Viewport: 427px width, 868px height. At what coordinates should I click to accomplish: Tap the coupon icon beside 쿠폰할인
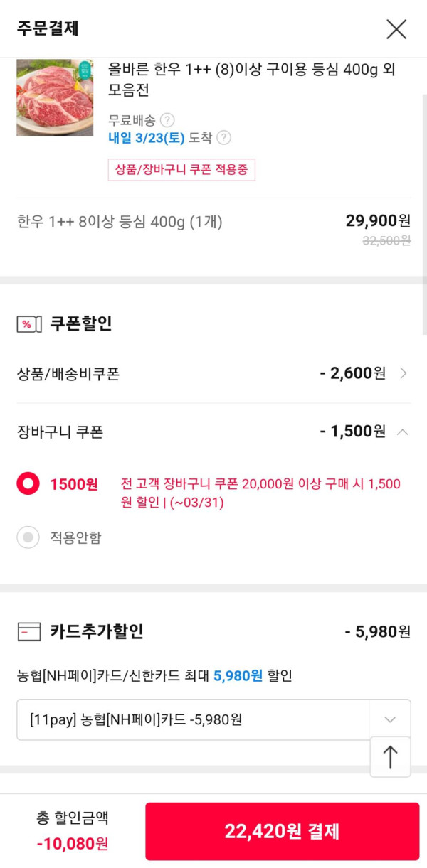pyautogui.click(x=26, y=325)
